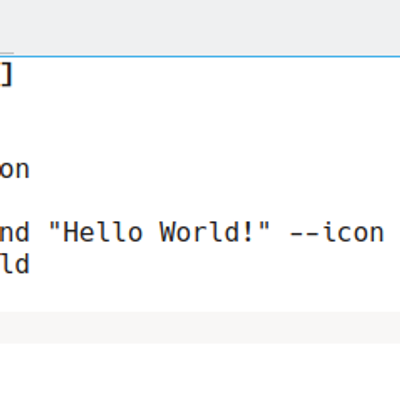The image size is (400, 400).
Task: Place cursor on the "--icon" option text
Action: tap(337, 232)
